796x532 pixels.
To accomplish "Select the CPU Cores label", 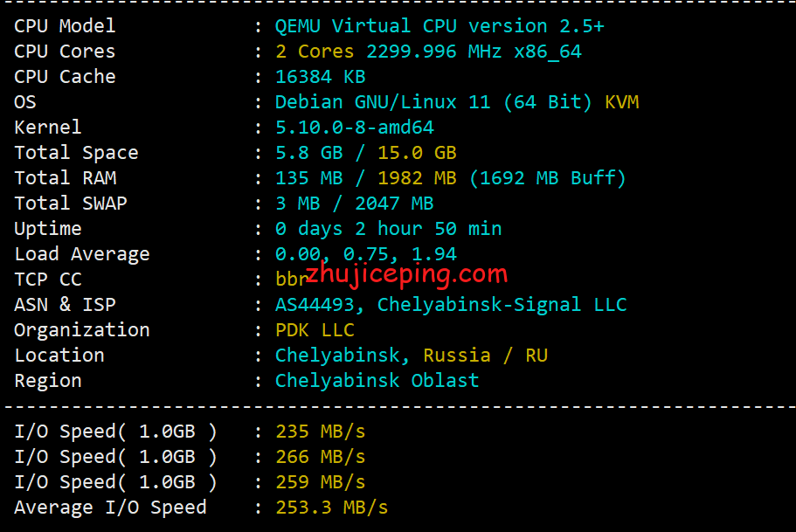I will coord(65,52).
